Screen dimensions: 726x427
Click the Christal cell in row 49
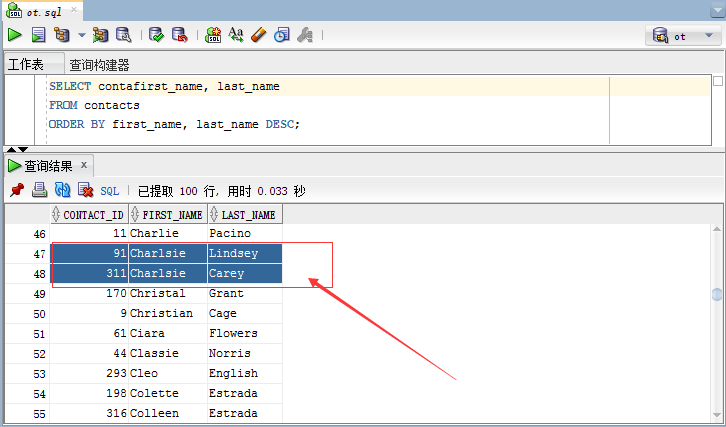tap(157, 293)
